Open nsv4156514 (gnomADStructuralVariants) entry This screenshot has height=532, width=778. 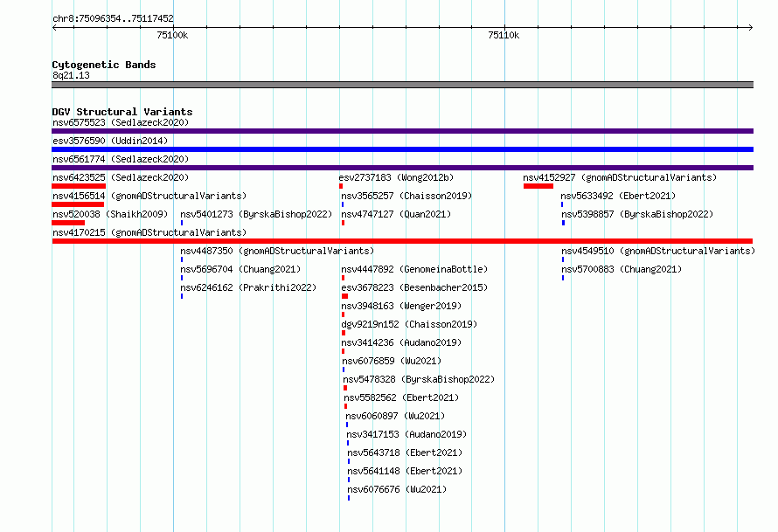tap(149, 196)
